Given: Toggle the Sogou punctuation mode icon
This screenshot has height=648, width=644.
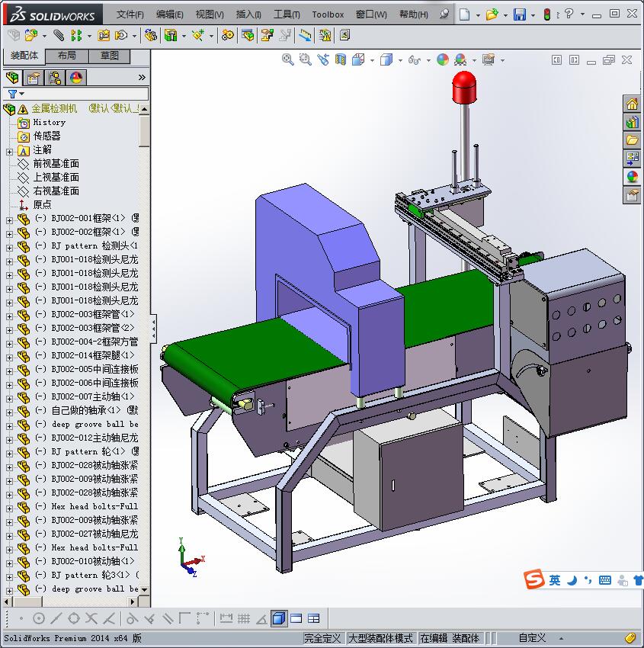Looking at the screenshot, I should tap(588, 581).
